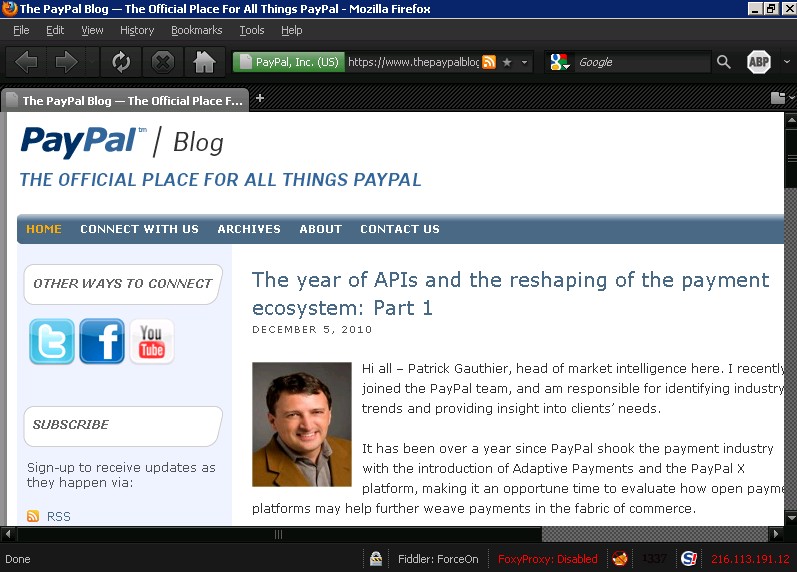Click the orange RSS icon in sidebar
The height and width of the screenshot is (572, 797).
point(33,516)
